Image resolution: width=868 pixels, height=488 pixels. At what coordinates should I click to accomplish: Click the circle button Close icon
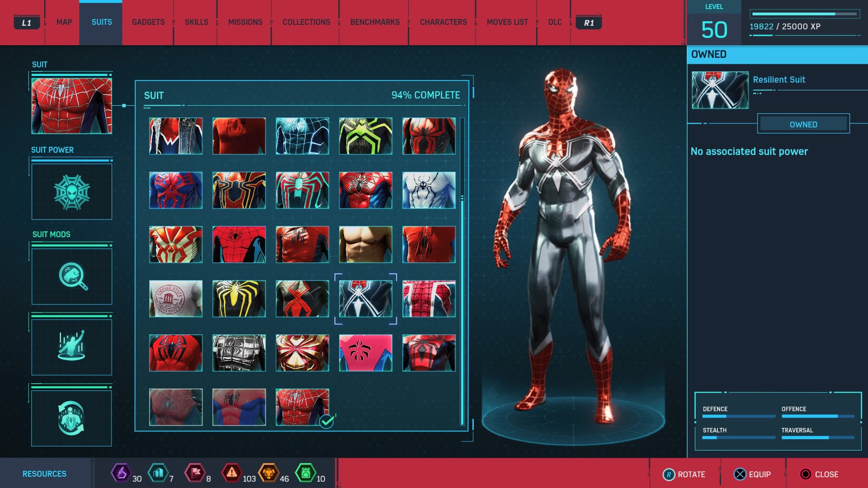pos(806,474)
